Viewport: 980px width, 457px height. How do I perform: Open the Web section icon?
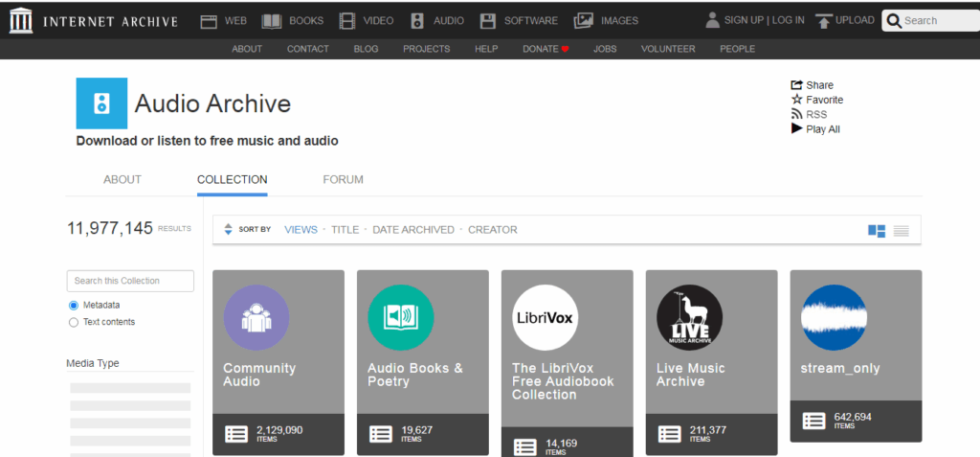point(209,21)
